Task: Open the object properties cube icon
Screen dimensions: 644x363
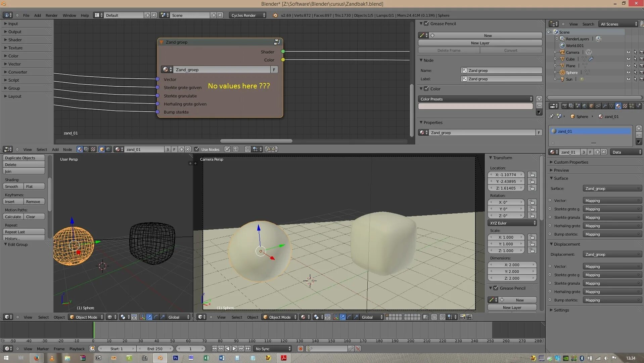Action: pyautogui.click(x=591, y=106)
